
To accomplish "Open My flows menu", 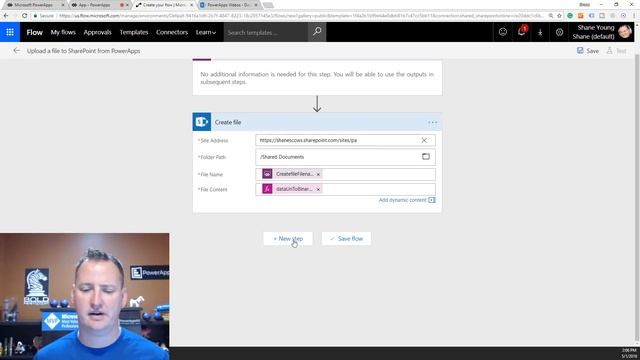I will pos(63,32).
